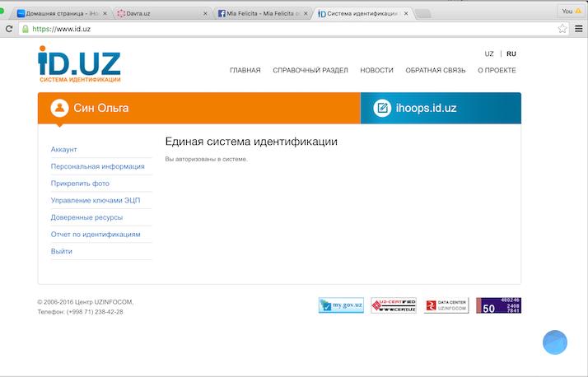This screenshot has width=588, height=377.
Task: Click the ID.UZ logo
Action: (79, 64)
